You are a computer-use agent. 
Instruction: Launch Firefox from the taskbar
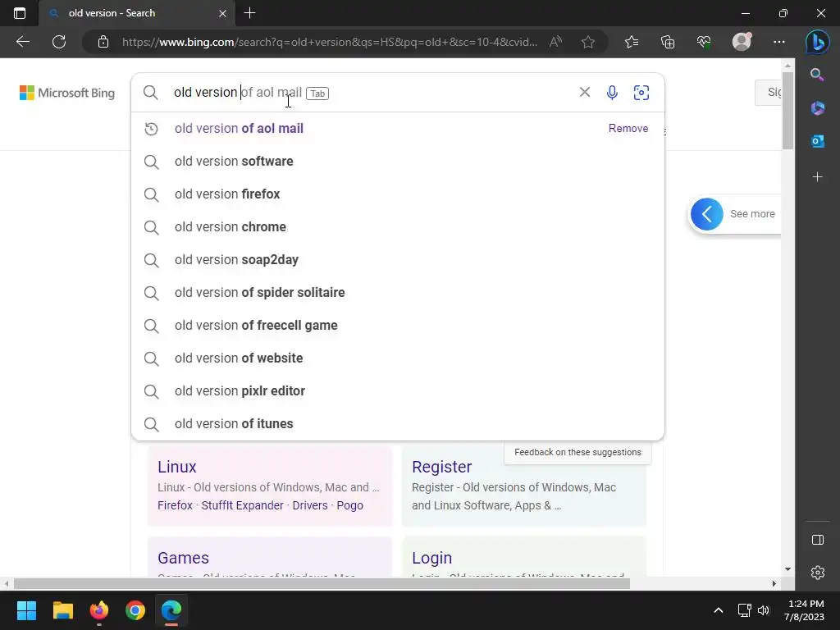click(x=99, y=610)
